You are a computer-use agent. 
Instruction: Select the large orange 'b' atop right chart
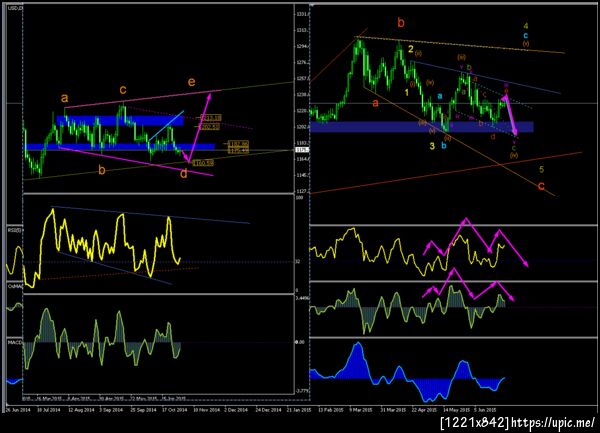click(x=401, y=23)
